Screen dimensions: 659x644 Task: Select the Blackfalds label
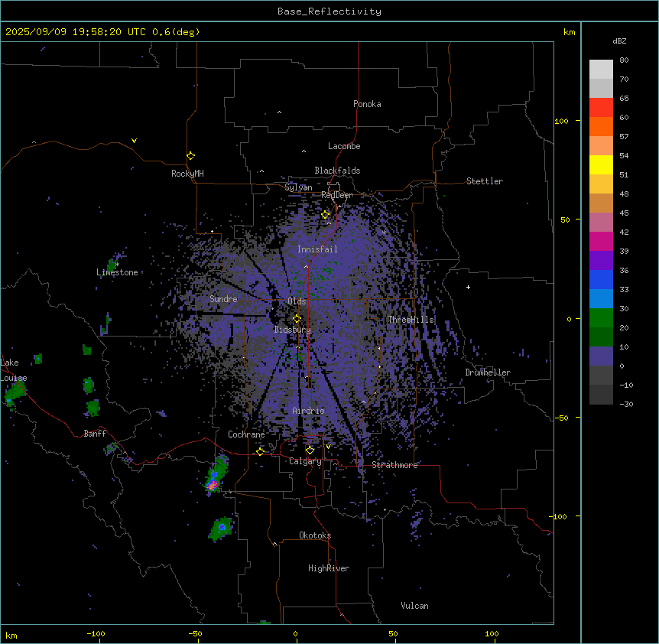coord(337,171)
